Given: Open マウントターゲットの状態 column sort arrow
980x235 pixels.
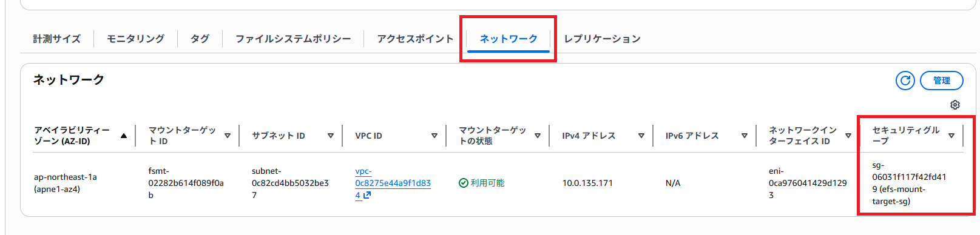Looking at the screenshot, I should click(538, 136).
